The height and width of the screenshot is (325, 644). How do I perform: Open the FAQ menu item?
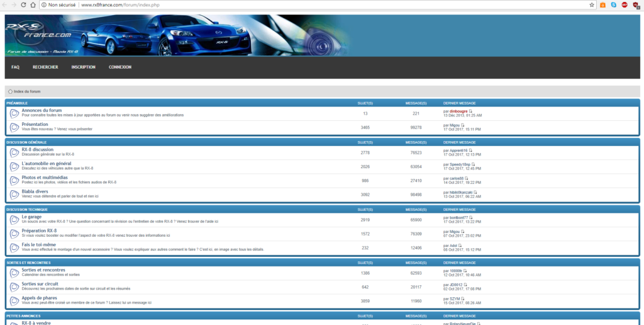click(x=16, y=67)
